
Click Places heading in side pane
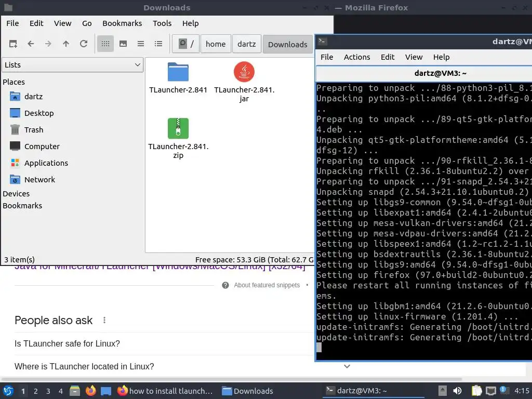[x=14, y=82]
